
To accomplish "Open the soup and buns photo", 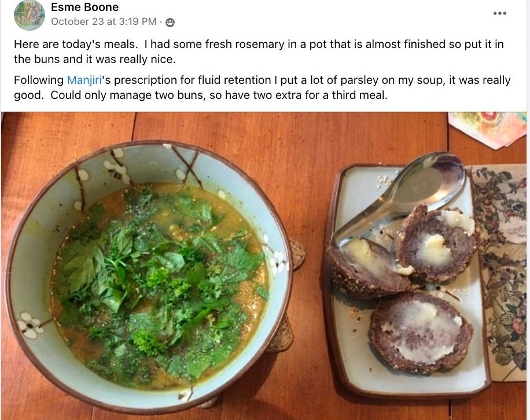I will click(x=264, y=266).
